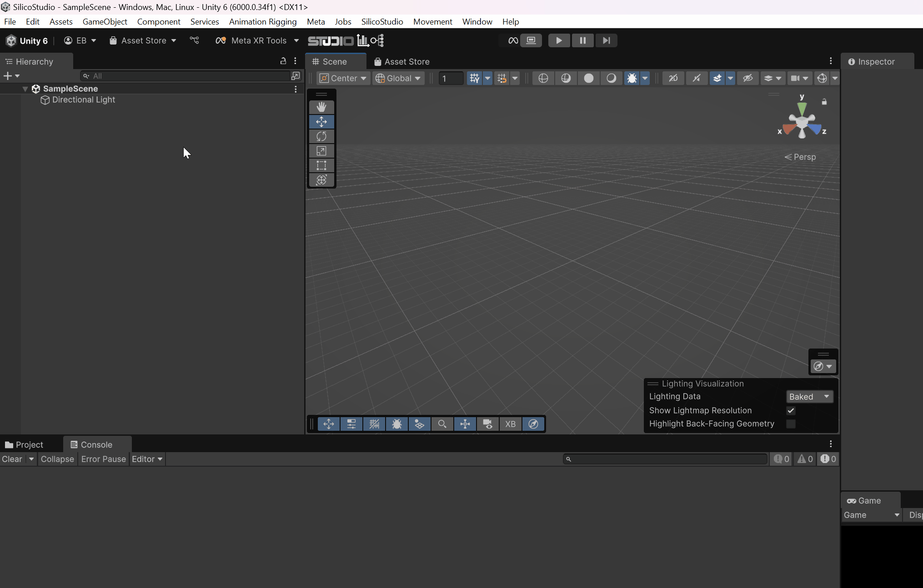Open the Console Editor dropdown
This screenshot has height=588, width=923.
point(147,459)
